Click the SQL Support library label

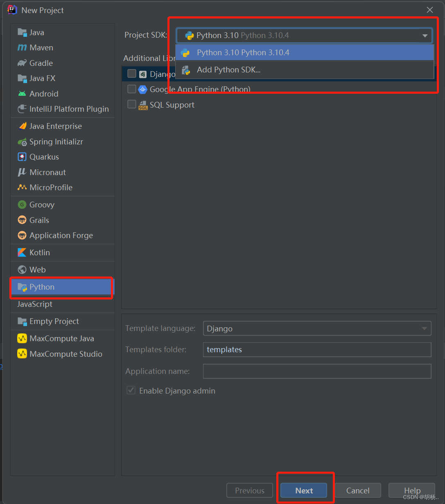point(172,105)
